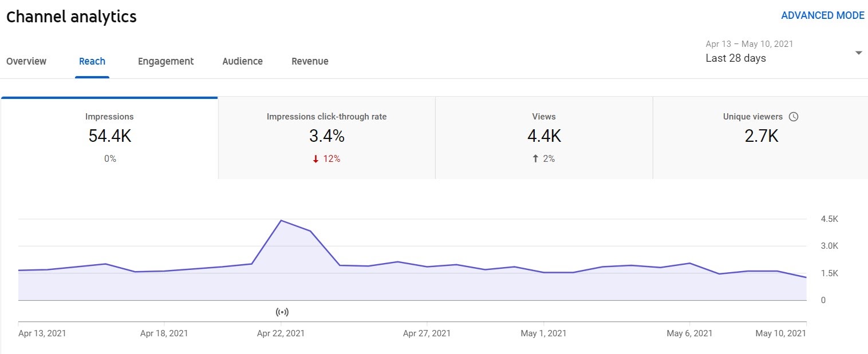
Task: Open the Engagement tab
Action: coord(165,61)
